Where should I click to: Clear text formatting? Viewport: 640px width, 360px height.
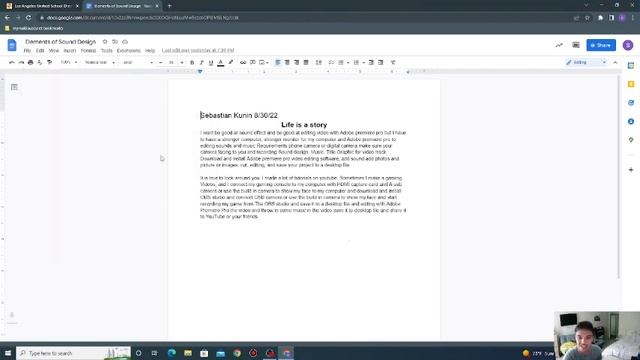click(393, 62)
